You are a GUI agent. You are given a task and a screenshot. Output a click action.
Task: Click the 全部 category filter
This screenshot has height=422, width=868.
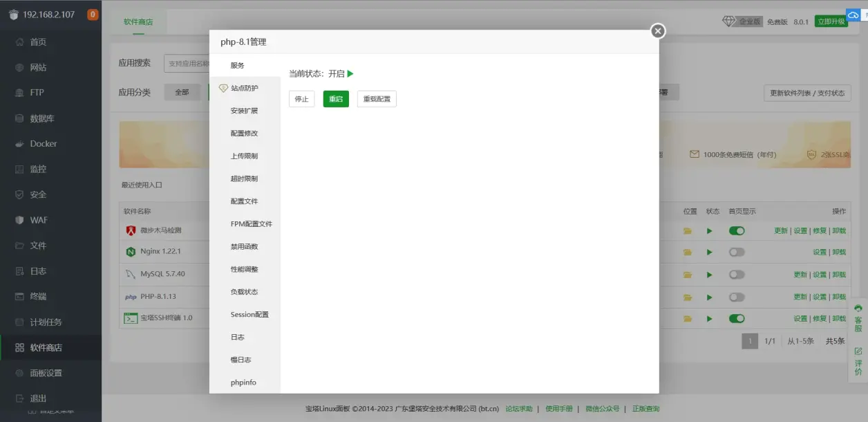click(182, 92)
